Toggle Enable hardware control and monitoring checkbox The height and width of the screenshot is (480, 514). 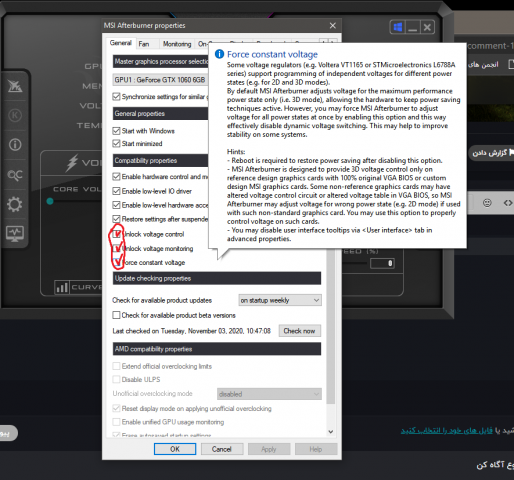click(x=116, y=177)
